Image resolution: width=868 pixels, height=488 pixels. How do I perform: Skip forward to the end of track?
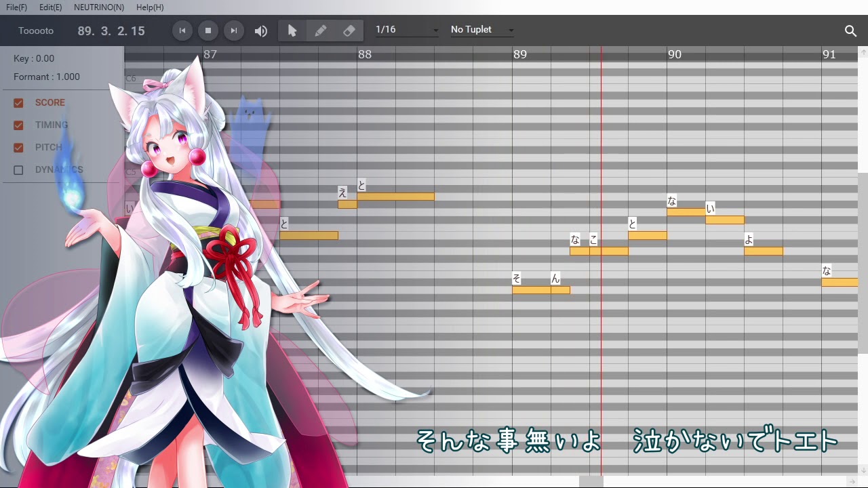point(234,30)
